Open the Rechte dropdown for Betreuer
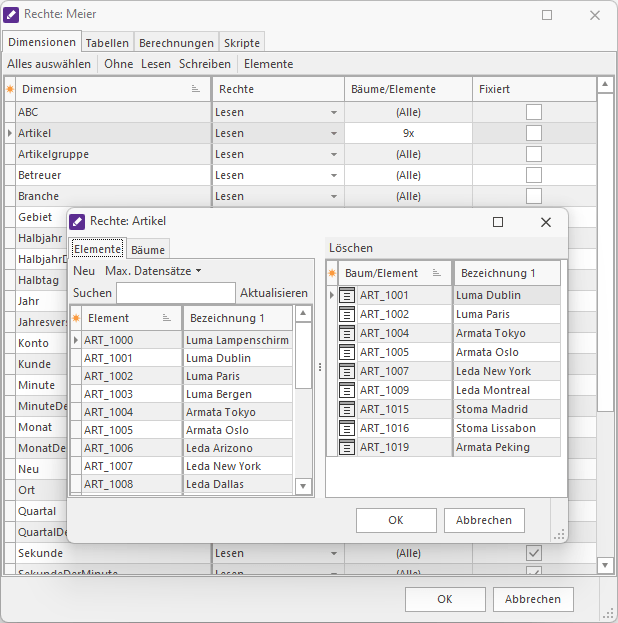618x623 pixels. 334,175
